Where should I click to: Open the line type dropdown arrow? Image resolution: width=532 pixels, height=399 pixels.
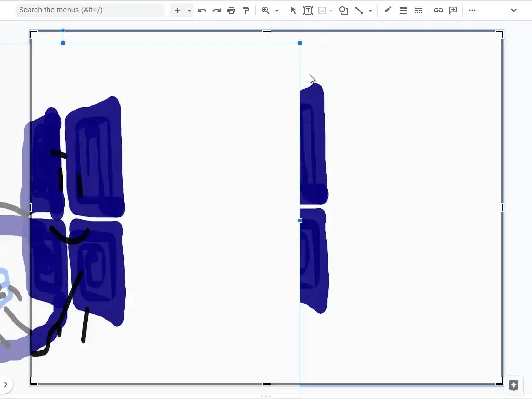(x=370, y=10)
